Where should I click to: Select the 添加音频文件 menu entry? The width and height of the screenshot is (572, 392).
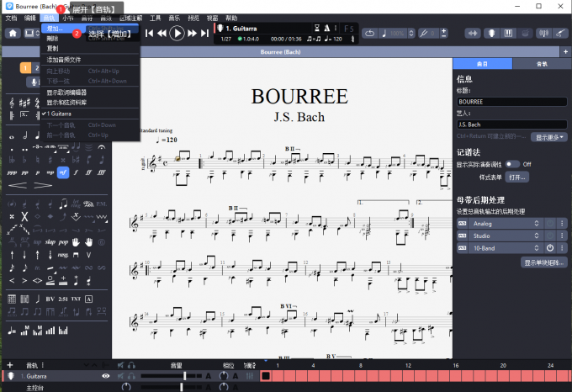[64, 60]
